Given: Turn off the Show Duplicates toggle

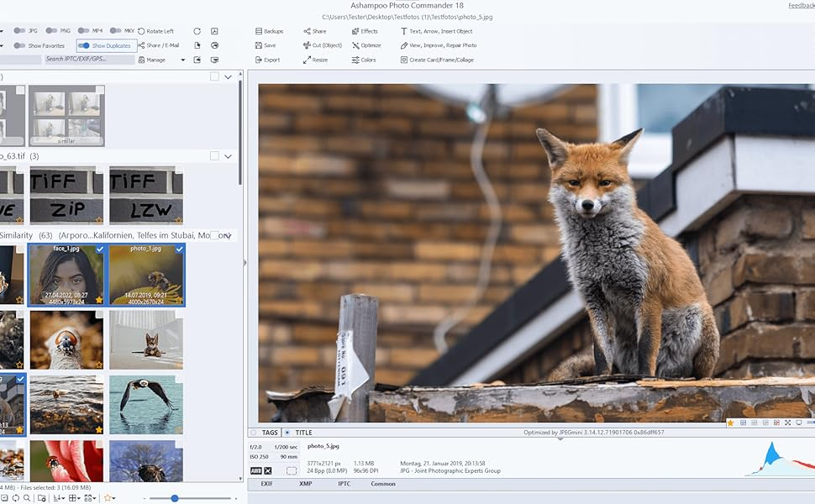Looking at the screenshot, I should 84,45.
